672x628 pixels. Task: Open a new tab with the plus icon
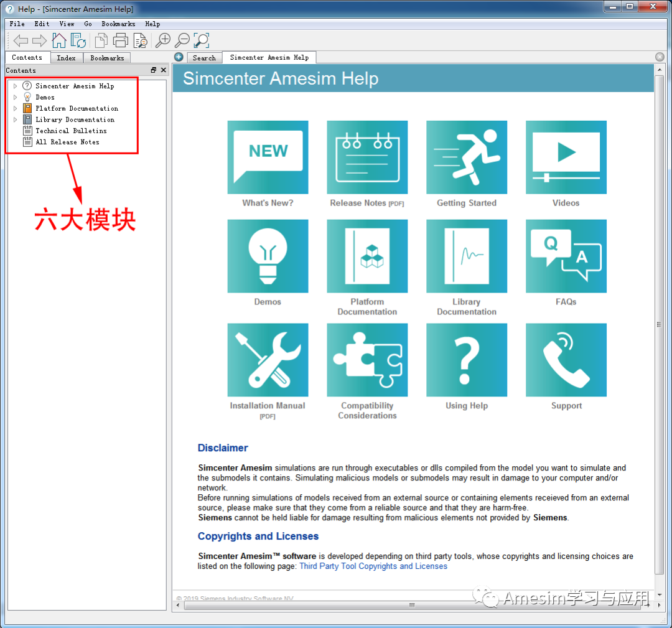click(178, 57)
